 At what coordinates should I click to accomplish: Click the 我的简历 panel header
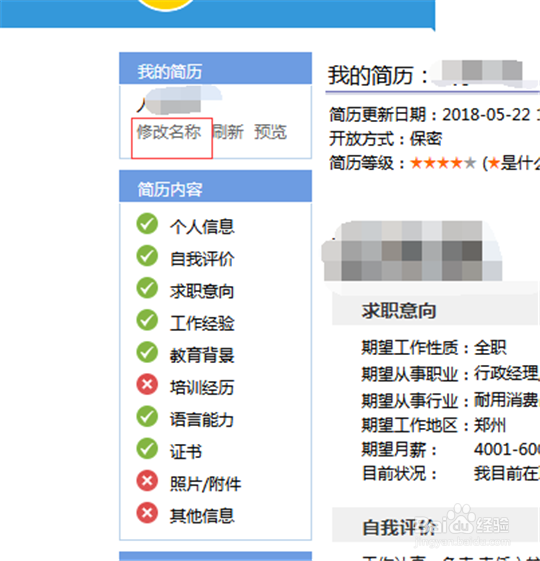[215, 68]
